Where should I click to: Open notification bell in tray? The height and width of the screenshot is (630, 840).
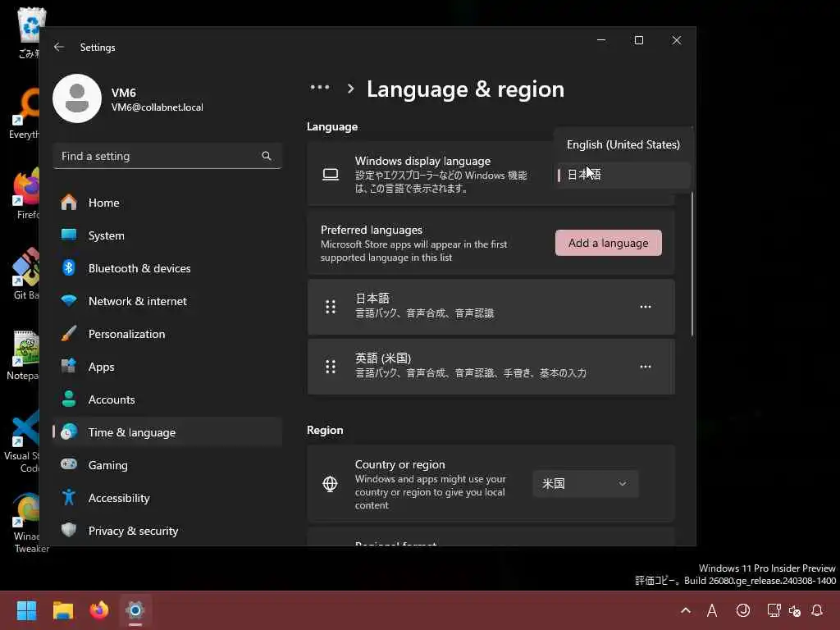pos(817,610)
